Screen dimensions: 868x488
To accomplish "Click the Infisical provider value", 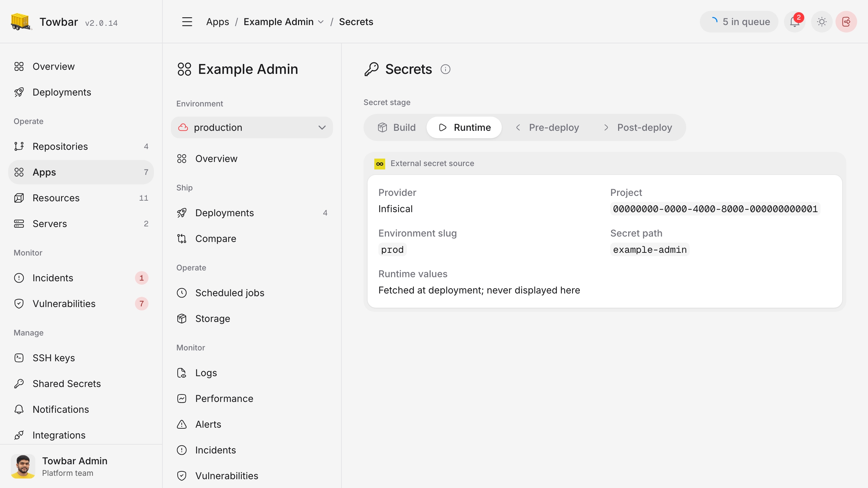I will [395, 209].
